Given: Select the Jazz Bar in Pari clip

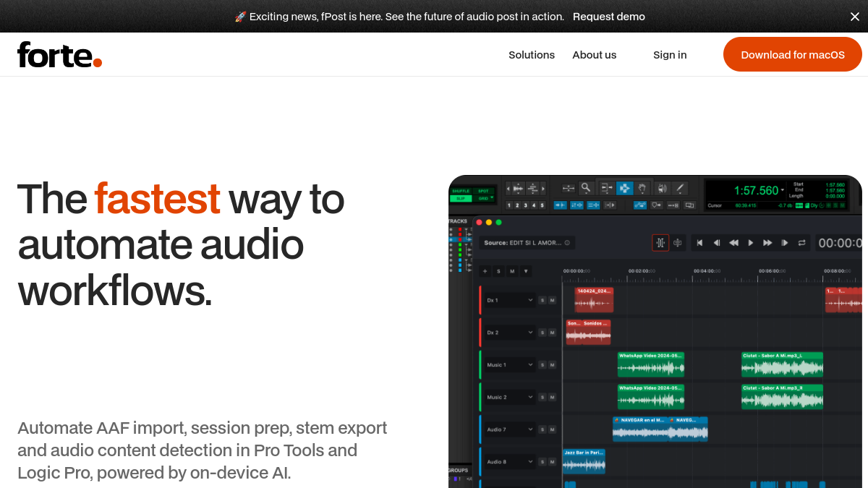Looking at the screenshot, I should coord(584,461).
